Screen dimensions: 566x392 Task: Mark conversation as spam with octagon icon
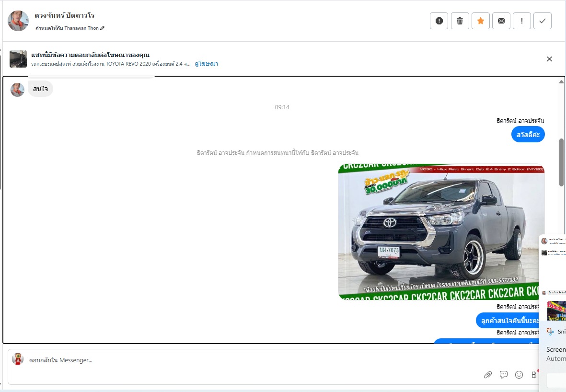click(x=439, y=21)
